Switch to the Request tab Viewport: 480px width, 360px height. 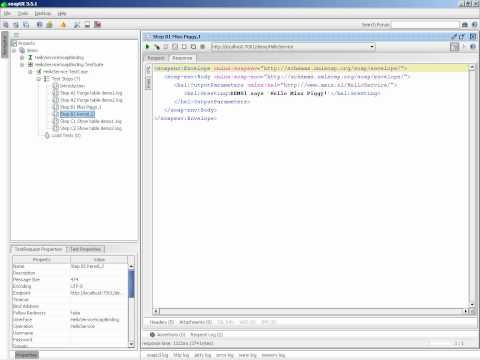click(x=156, y=58)
